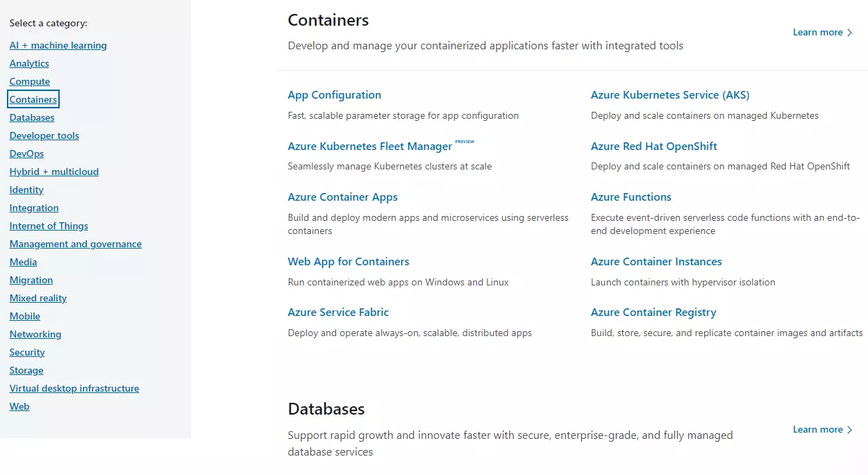Open Azure Kubernetes Fleet Manager preview product
Screen dimensions: 868x475
370,146
